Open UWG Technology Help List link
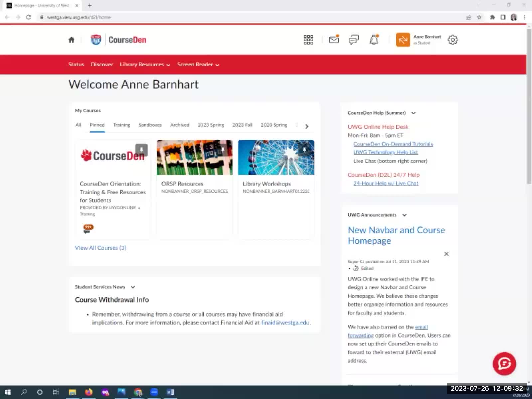The width and height of the screenshot is (532, 399). point(385,152)
